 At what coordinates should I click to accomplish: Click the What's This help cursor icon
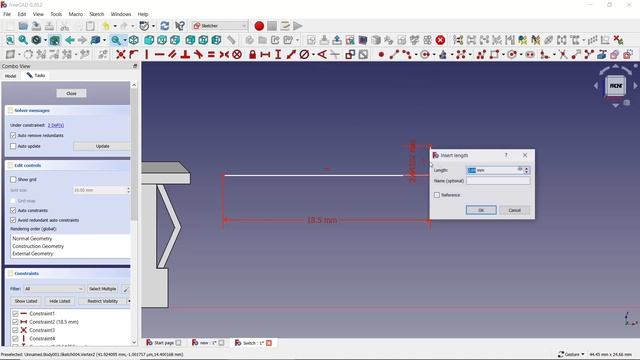point(180,26)
